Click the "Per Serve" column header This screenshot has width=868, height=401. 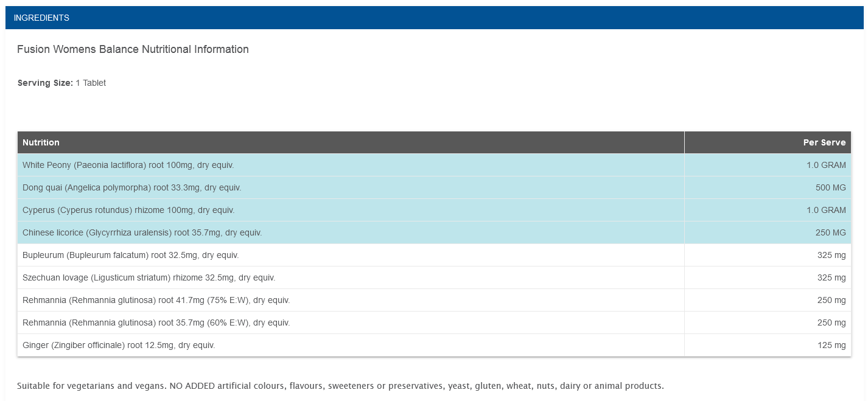pyautogui.click(x=824, y=142)
